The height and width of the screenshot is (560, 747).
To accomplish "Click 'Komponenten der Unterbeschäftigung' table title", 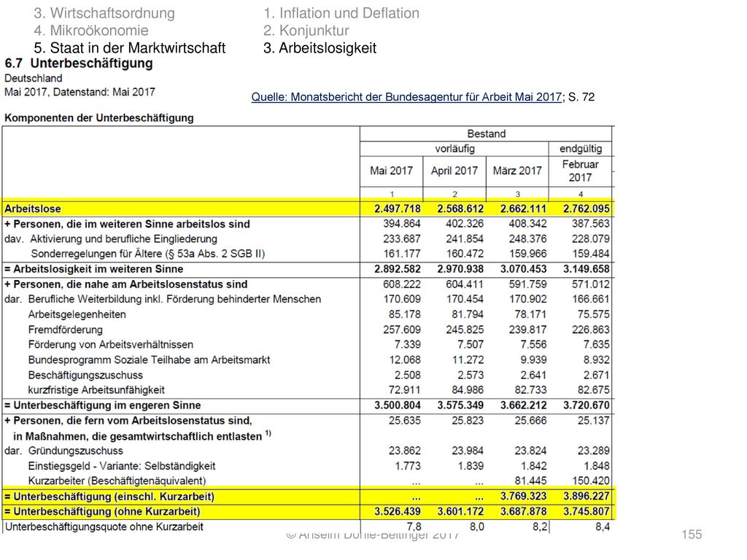I will pyautogui.click(x=99, y=117).
